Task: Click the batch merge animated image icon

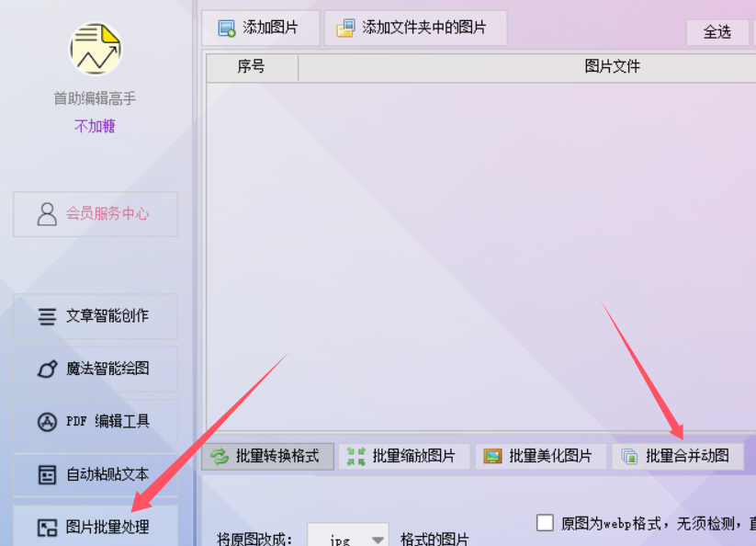Action: click(629, 456)
